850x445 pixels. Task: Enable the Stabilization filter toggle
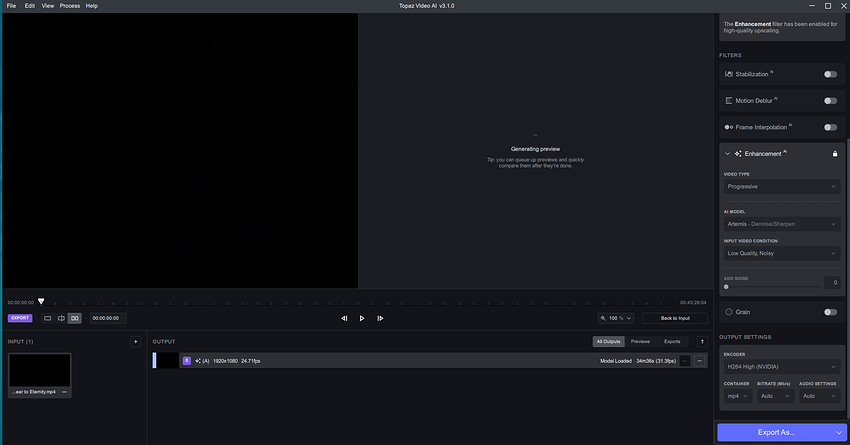click(x=830, y=74)
